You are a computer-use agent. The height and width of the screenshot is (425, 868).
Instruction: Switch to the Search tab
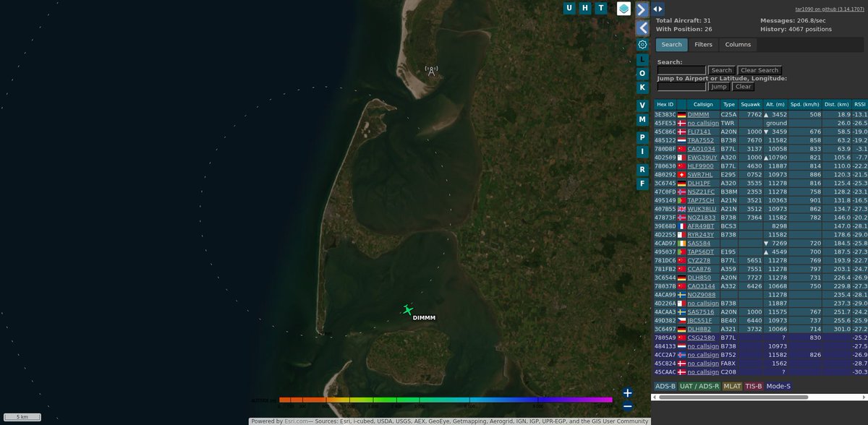point(671,45)
